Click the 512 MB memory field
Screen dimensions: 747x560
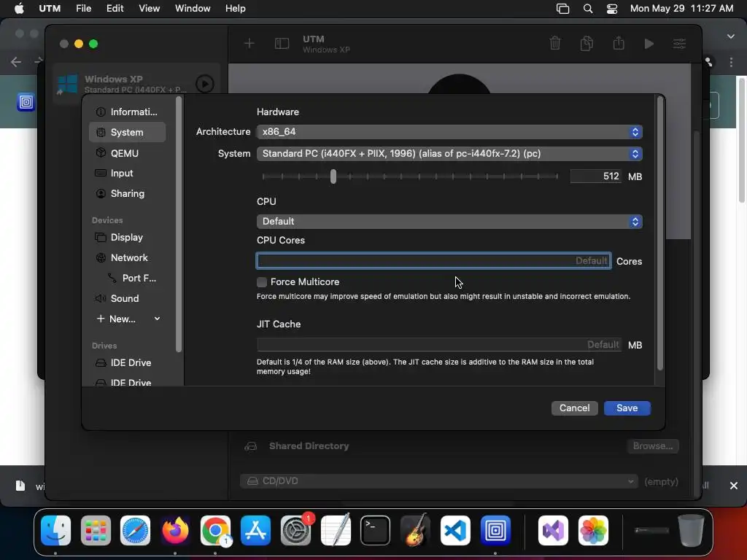(595, 176)
